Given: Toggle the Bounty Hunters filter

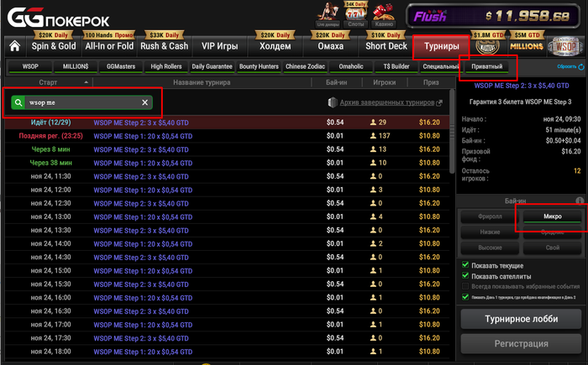Looking at the screenshot, I should pos(259,66).
